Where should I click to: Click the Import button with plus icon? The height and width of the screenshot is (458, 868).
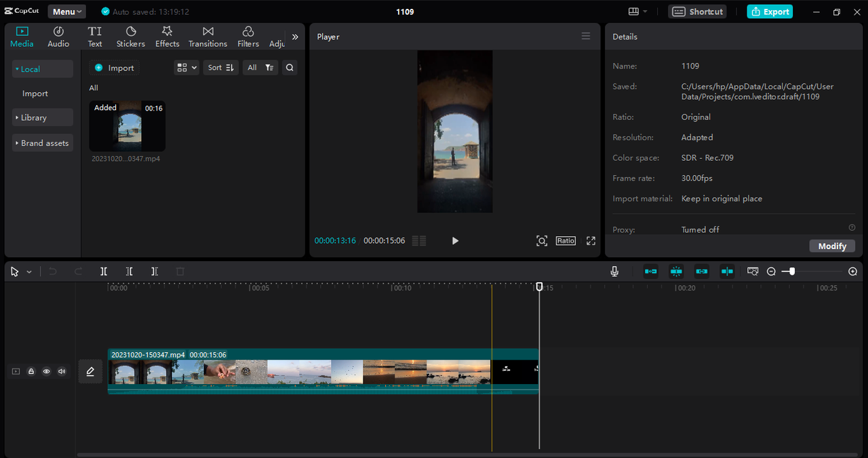115,68
